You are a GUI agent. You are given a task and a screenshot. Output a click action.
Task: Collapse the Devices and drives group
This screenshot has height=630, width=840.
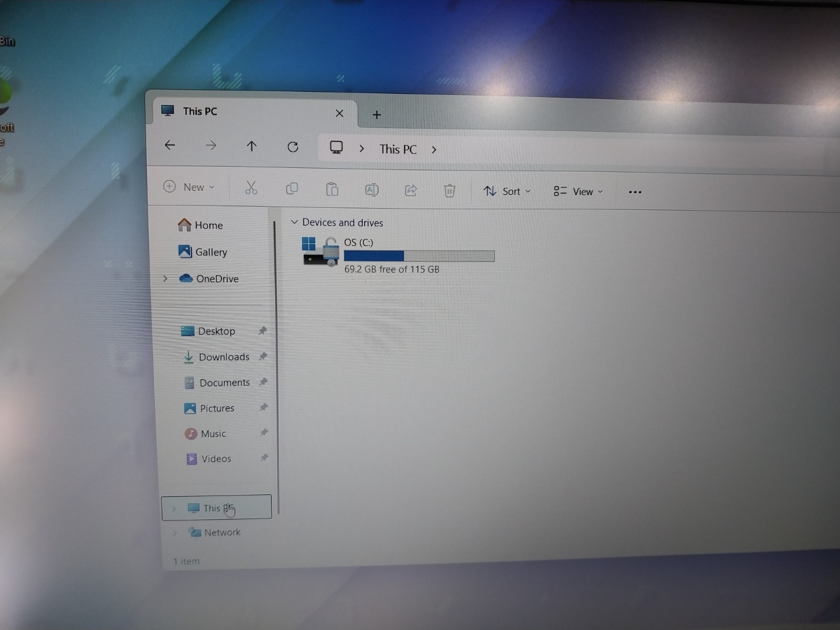coord(294,222)
